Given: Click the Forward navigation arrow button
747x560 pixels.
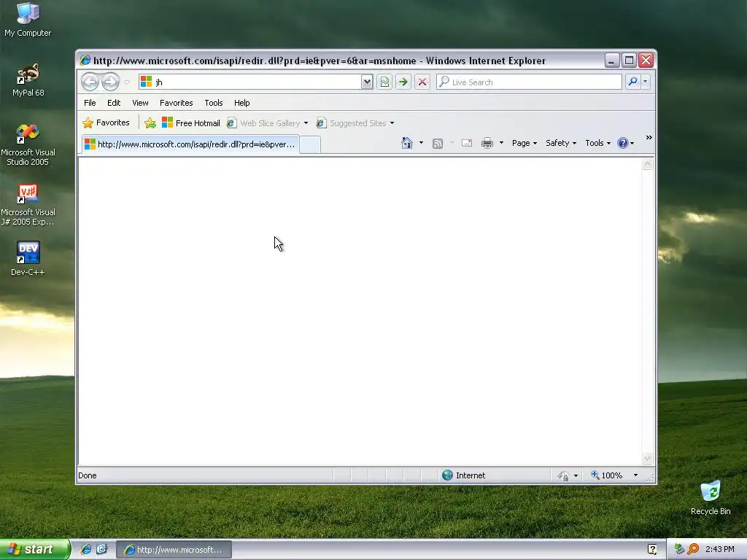Looking at the screenshot, I should click(x=111, y=82).
